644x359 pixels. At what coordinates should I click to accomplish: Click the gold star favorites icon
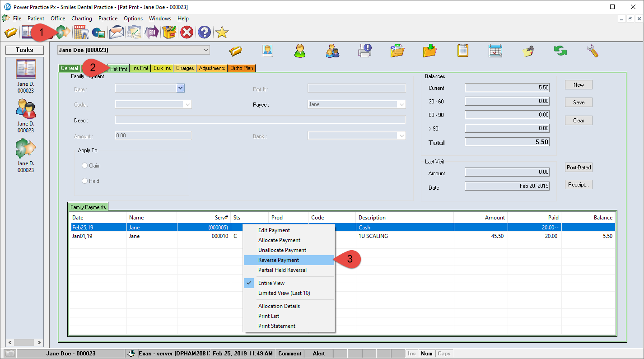(222, 33)
